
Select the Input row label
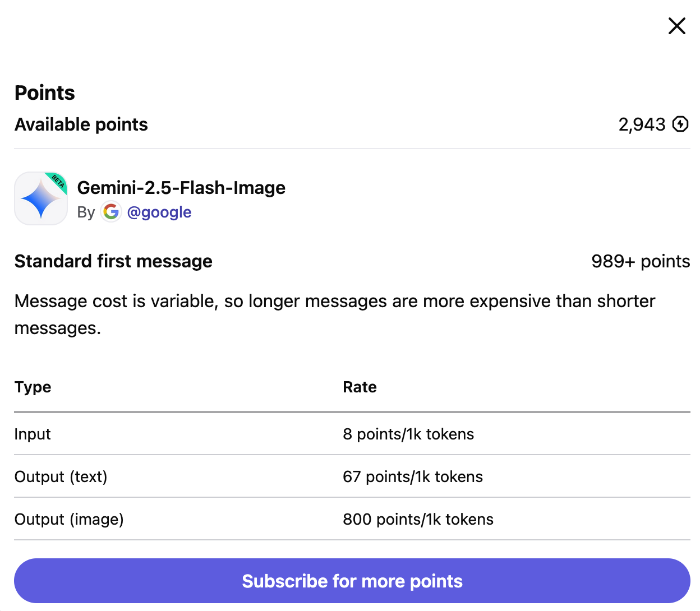33,434
